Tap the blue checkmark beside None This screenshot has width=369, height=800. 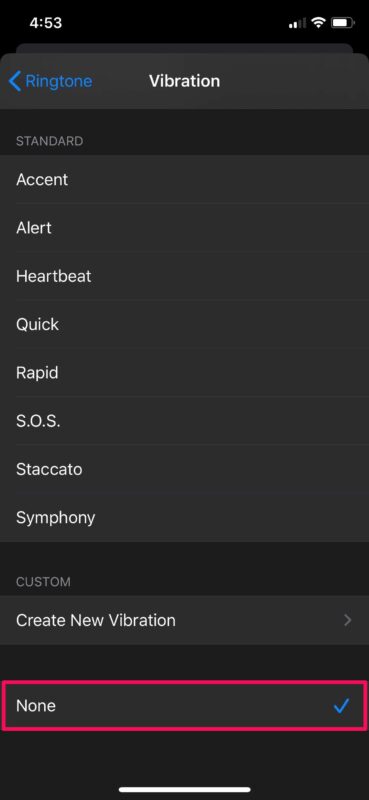(x=341, y=706)
